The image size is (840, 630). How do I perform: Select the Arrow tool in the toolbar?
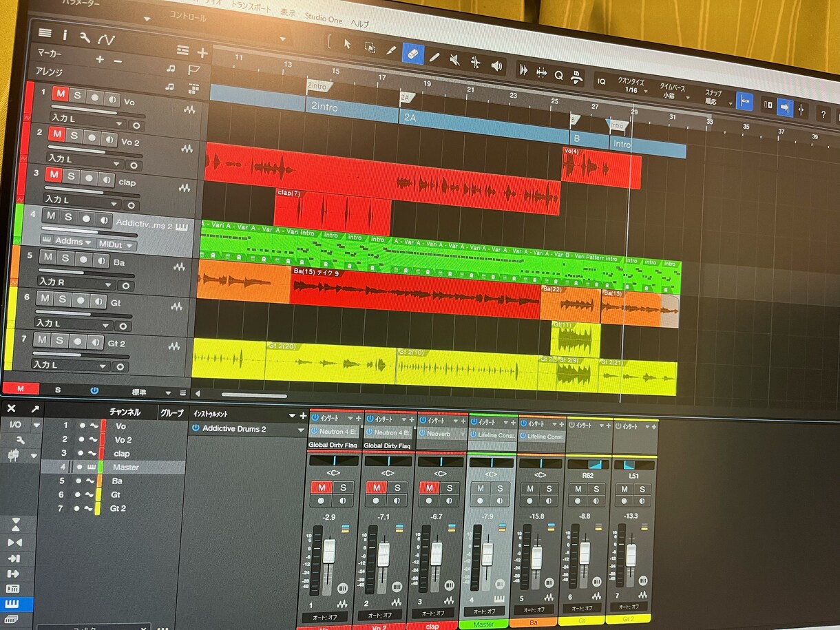tap(348, 44)
